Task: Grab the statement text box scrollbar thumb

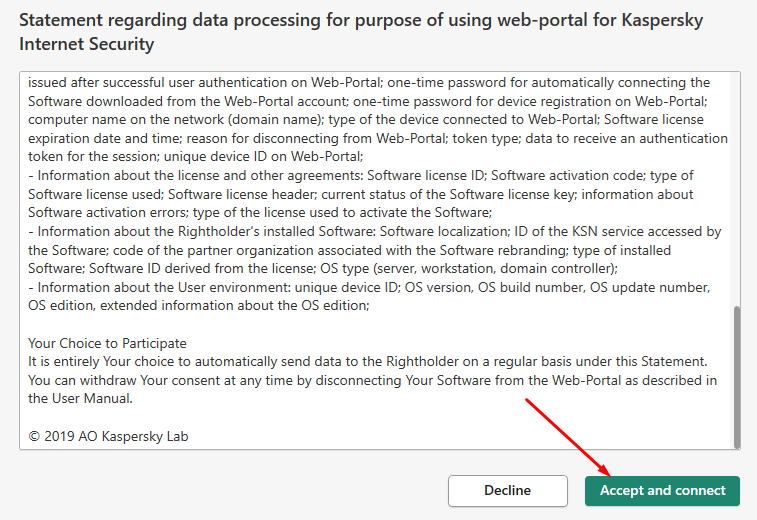Action: [x=736, y=377]
